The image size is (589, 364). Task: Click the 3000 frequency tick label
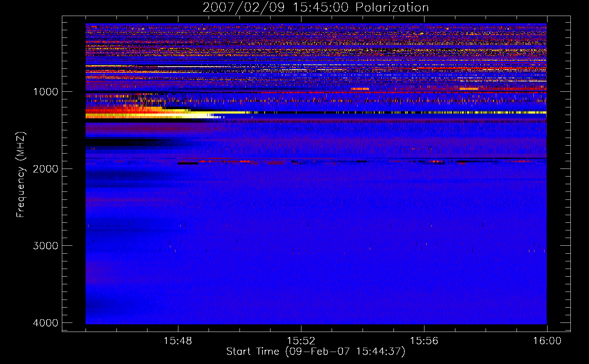(x=46, y=246)
